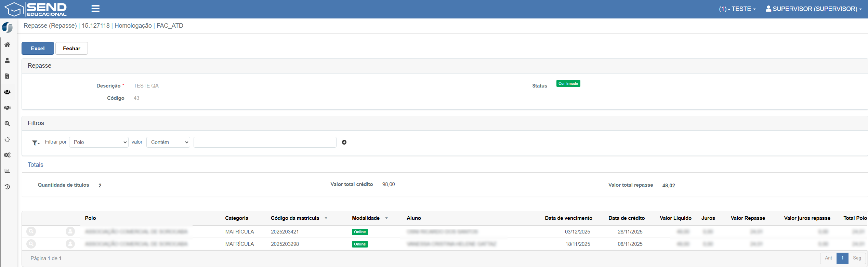Go to Home via sidebar house icon
The height and width of the screenshot is (267, 868).
[x=7, y=45]
